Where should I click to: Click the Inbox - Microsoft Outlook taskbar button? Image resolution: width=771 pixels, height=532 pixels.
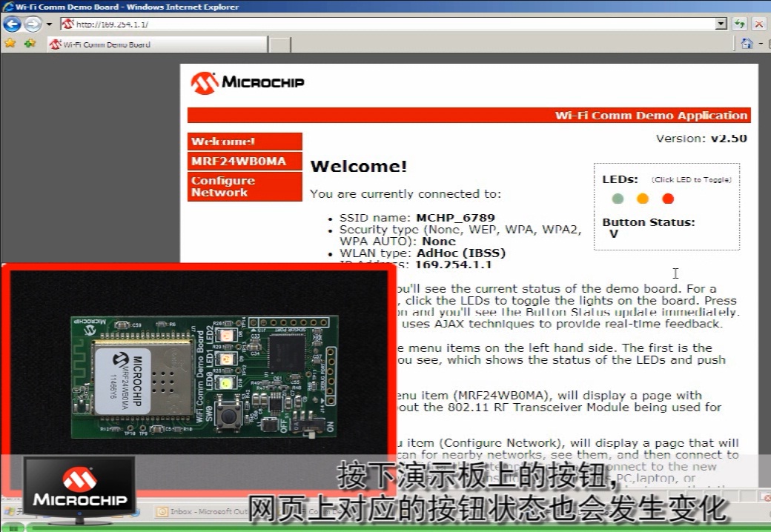click(x=202, y=512)
